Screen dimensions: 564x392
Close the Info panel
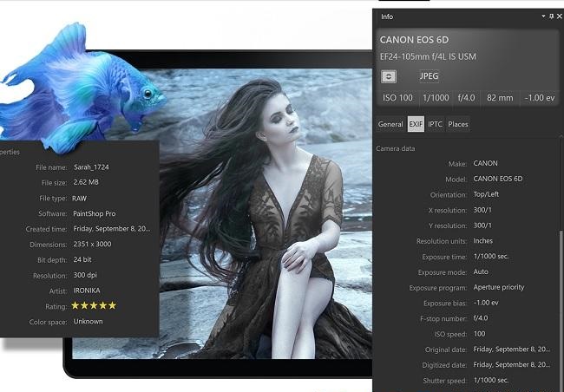pos(559,16)
